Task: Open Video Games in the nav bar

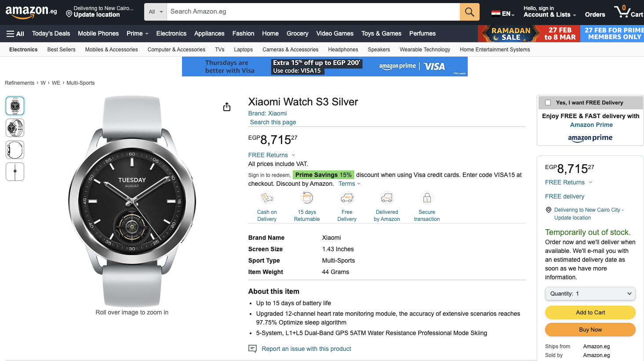Action: click(335, 33)
